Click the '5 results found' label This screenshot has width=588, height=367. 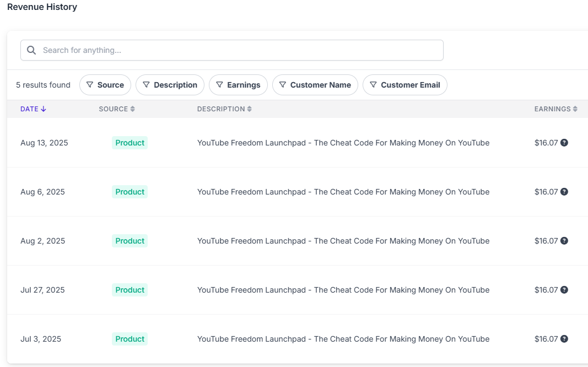(43, 85)
